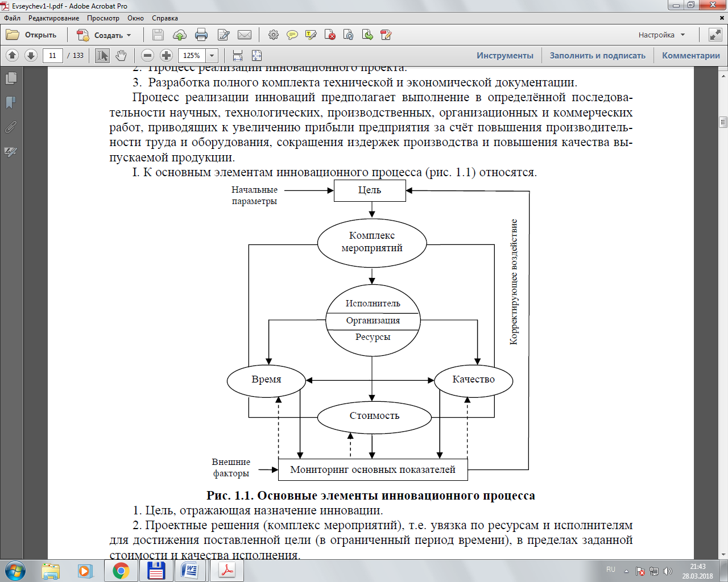Image resolution: width=728 pixels, height=582 pixels.
Task: Add a sticky note comment
Action: 292,35
